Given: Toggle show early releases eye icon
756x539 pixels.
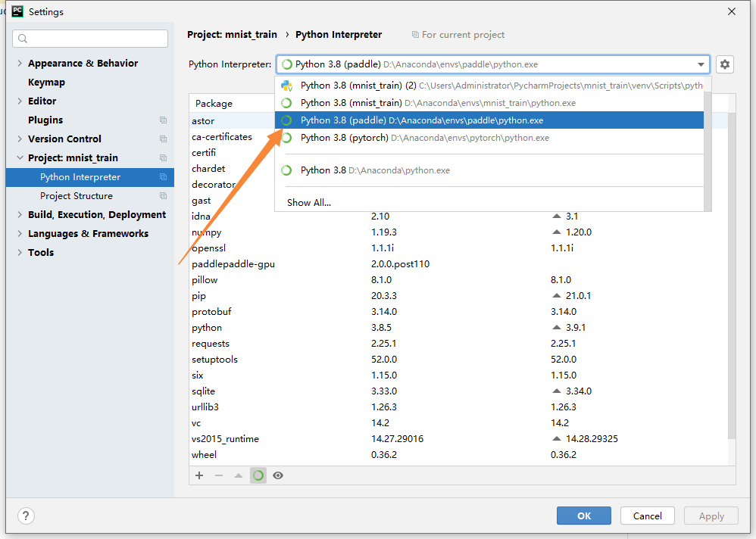Looking at the screenshot, I should point(278,475).
